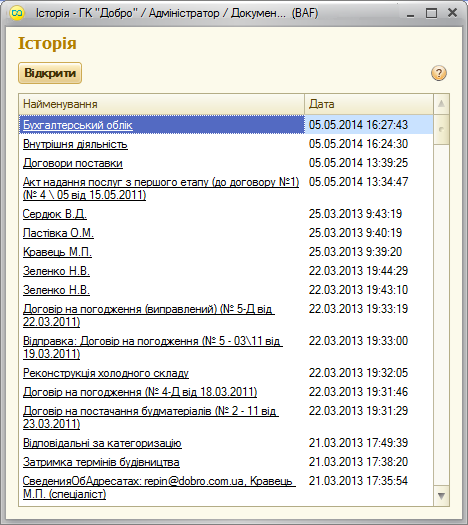Open the Бухгалтерський облік link
The image size is (468, 525).
(x=78, y=125)
